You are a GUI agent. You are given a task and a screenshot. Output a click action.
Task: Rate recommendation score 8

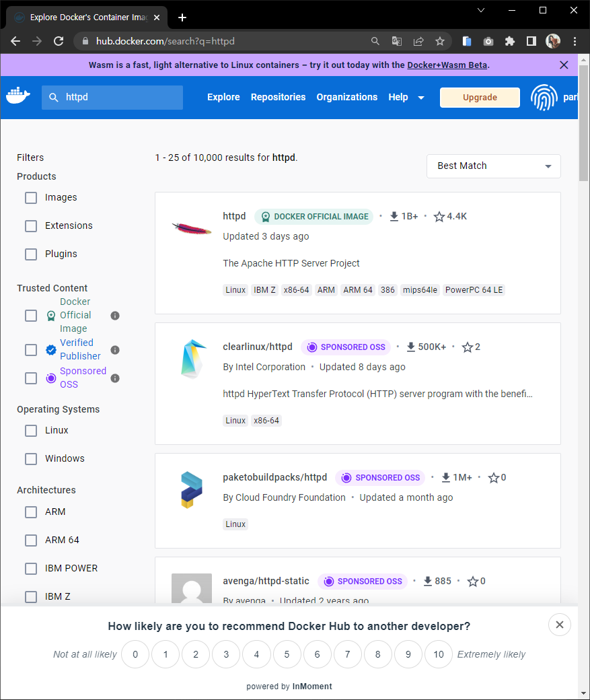point(377,654)
